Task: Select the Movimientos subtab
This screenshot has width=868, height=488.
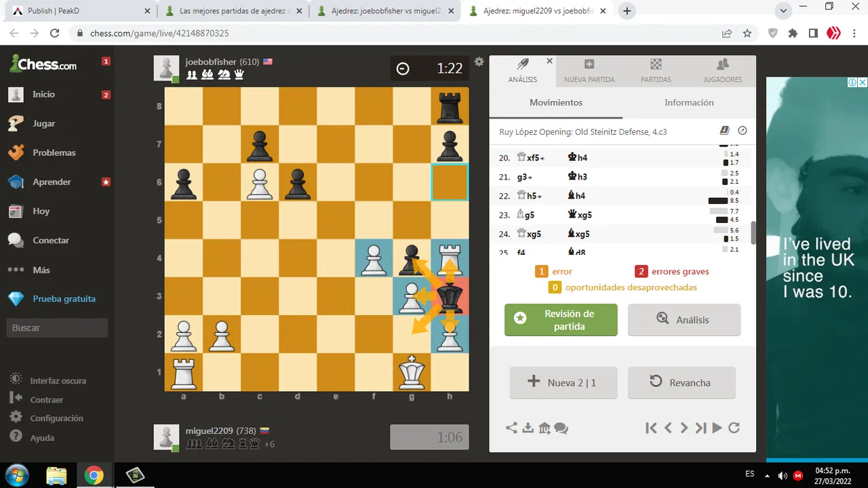Action: click(x=556, y=103)
